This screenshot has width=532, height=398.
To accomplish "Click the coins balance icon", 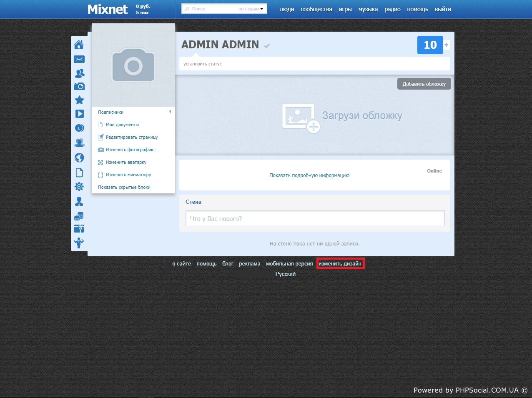I will pyautogui.click(x=79, y=216).
